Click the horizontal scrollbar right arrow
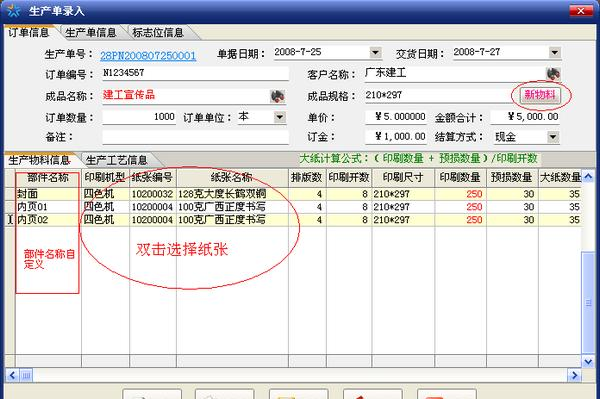This screenshot has height=399, width=600. click(574, 375)
